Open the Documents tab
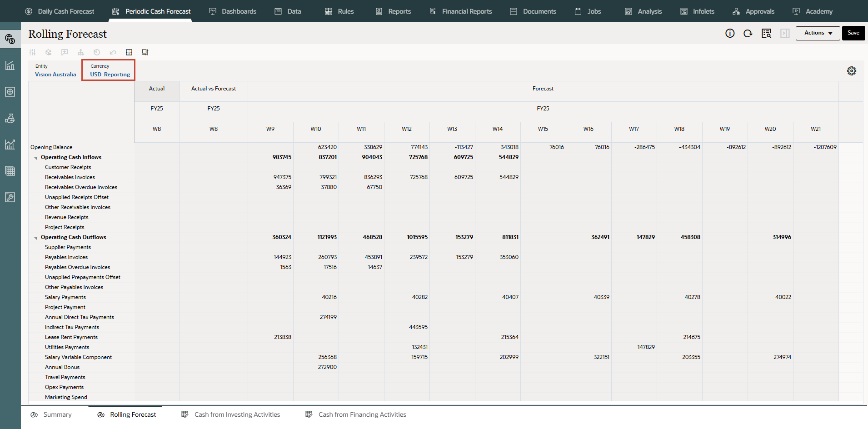Screen dimensions: 868x429 point(533,11)
